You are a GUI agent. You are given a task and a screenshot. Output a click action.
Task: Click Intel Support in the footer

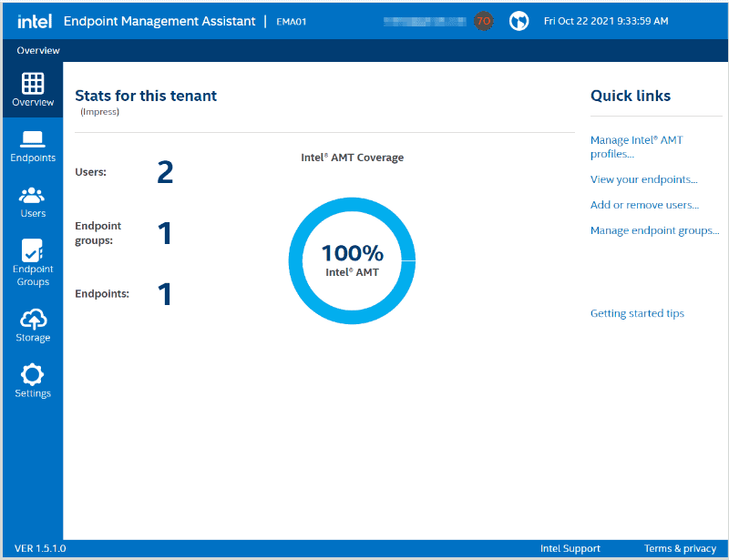(570, 548)
